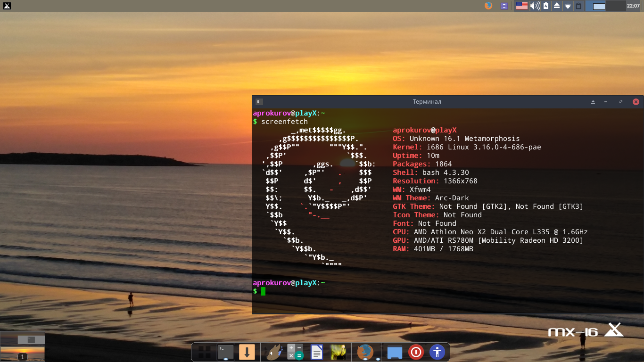Image resolution: width=644 pixels, height=362 pixels.
Task: Switch to first workspace in top panel pager
Action: [596, 6]
